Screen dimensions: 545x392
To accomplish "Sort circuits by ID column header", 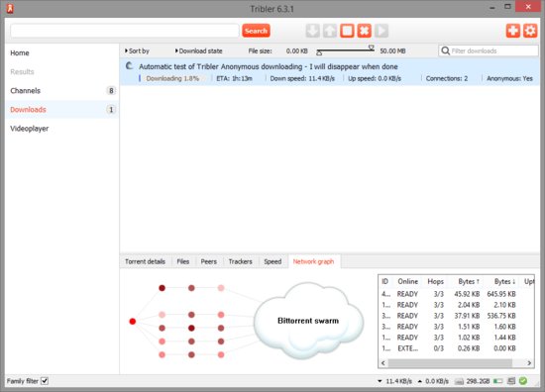I will [384, 281].
